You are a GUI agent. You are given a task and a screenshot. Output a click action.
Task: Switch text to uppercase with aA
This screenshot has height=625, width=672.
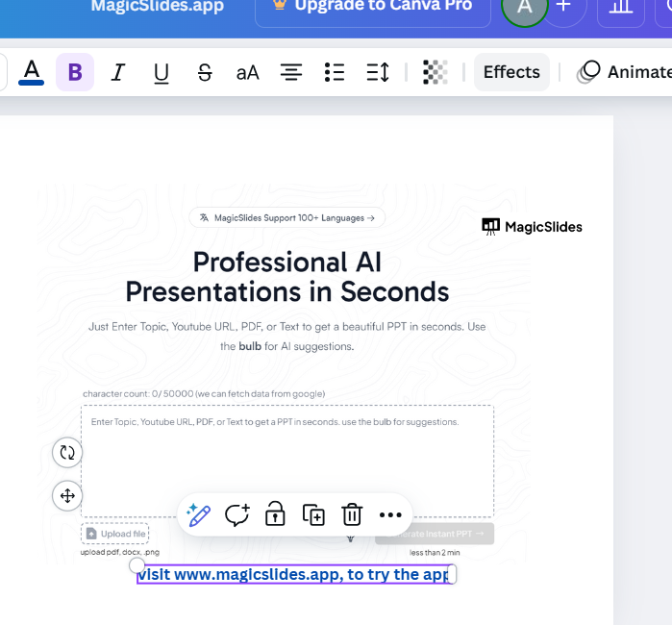click(x=248, y=72)
